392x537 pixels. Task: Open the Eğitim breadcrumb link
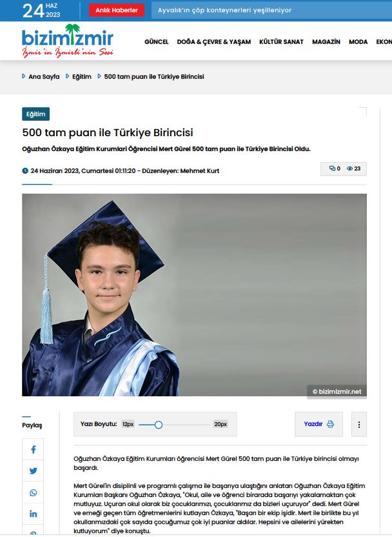tap(82, 77)
